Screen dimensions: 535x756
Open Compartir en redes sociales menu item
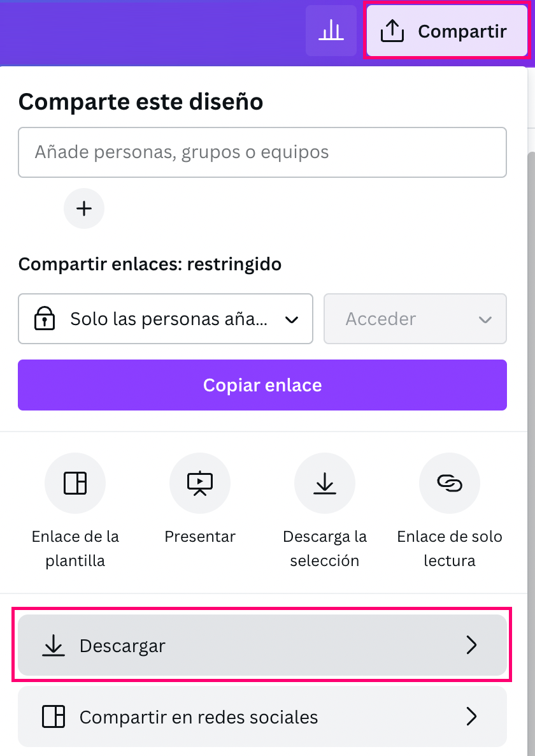[262, 717]
